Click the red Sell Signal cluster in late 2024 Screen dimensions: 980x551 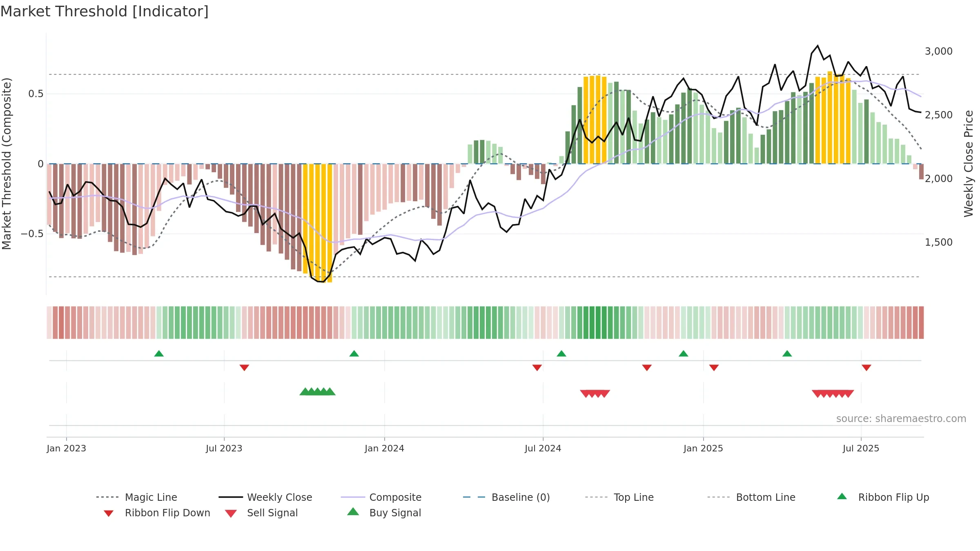[595, 394]
